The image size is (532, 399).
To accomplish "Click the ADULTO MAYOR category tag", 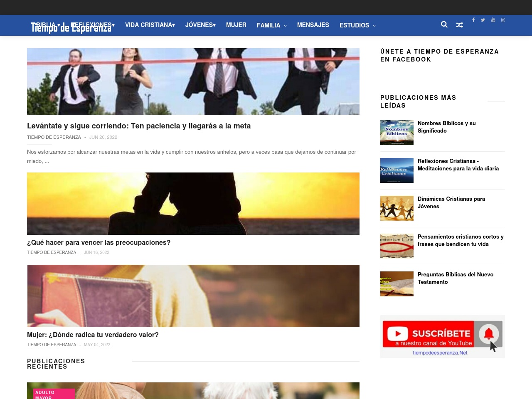I will 54,394.
